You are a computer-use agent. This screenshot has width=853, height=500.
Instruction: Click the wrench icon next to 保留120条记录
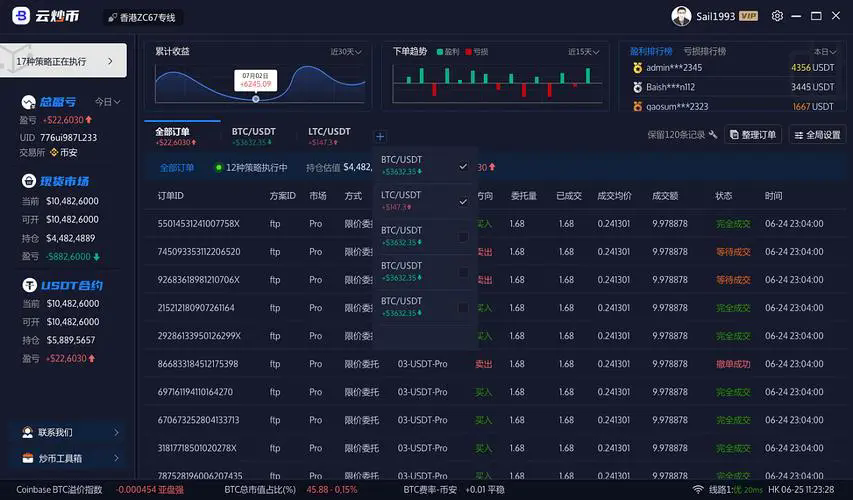coord(713,135)
